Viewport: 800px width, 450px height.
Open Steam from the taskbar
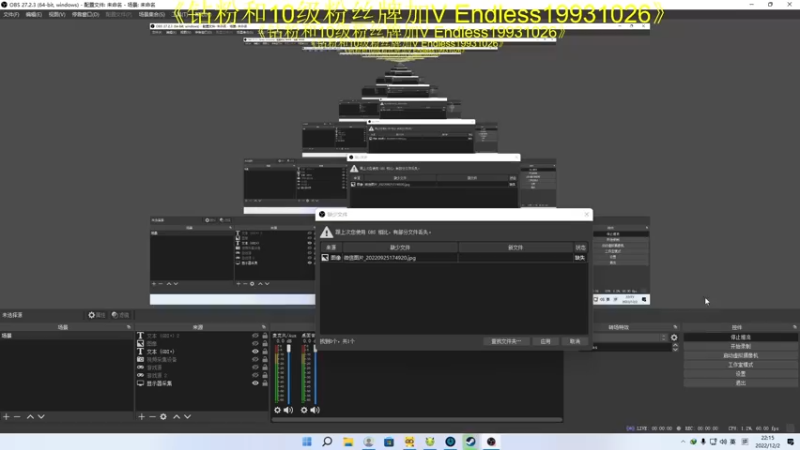click(x=470, y=441)
